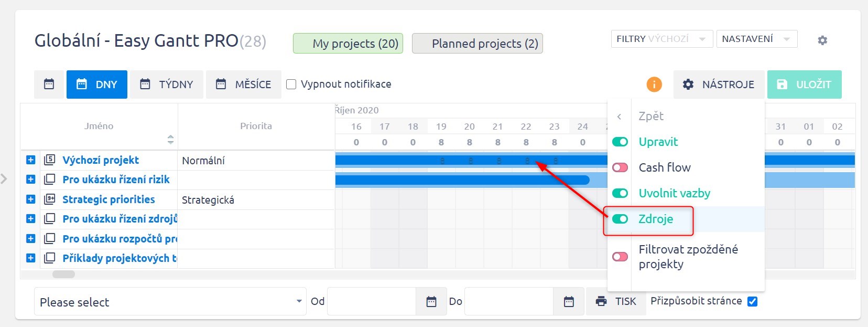Click the printer TISK button
This screenshot has height=327, width=868.
[616, 301]
